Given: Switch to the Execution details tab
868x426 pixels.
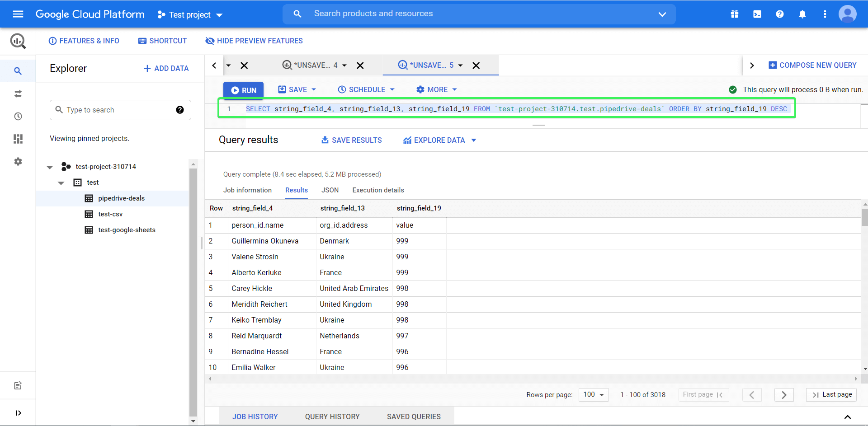Looking at the screenshot, I should 378,190.
